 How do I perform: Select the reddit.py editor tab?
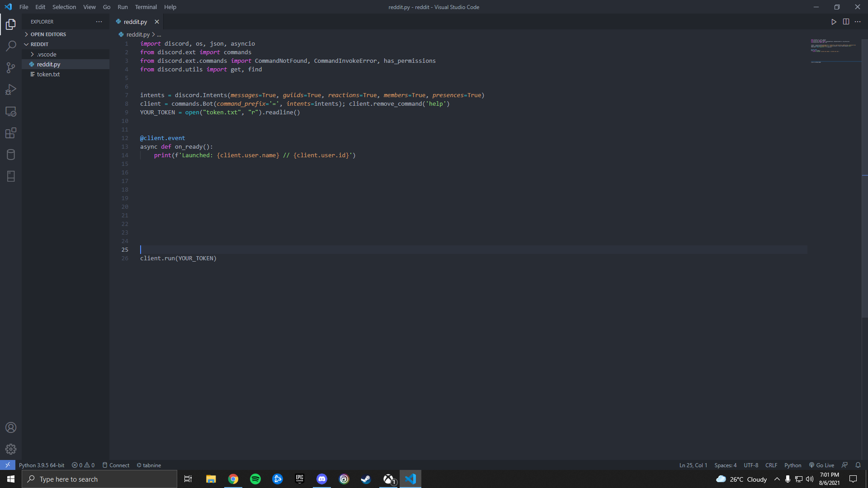135,22
